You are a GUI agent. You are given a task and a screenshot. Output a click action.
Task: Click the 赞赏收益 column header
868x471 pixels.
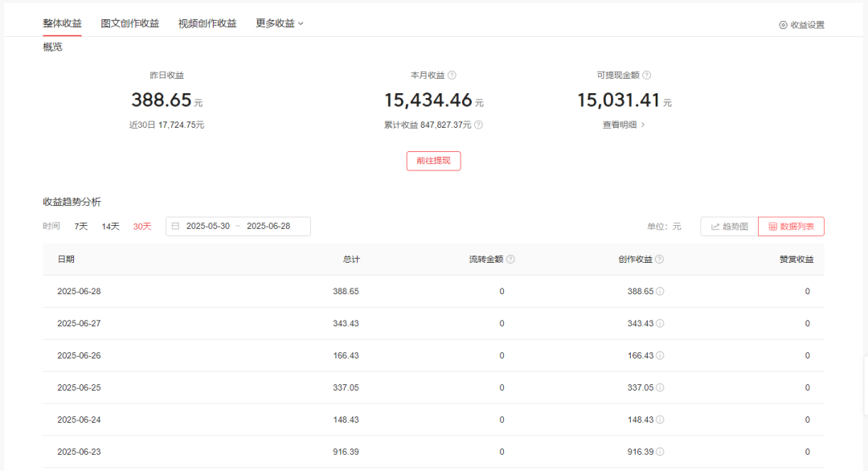click(796, 259)
